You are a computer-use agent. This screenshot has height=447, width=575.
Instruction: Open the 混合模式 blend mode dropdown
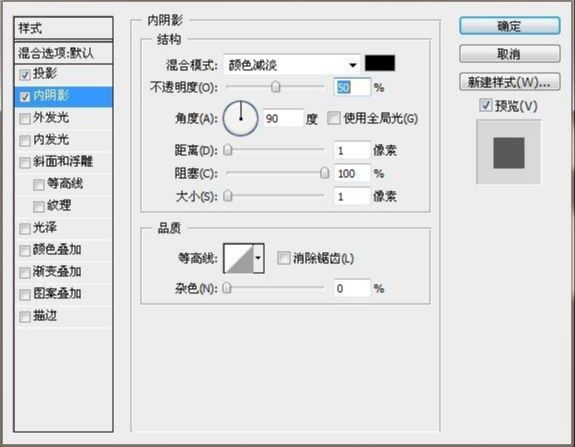(292, 65)
